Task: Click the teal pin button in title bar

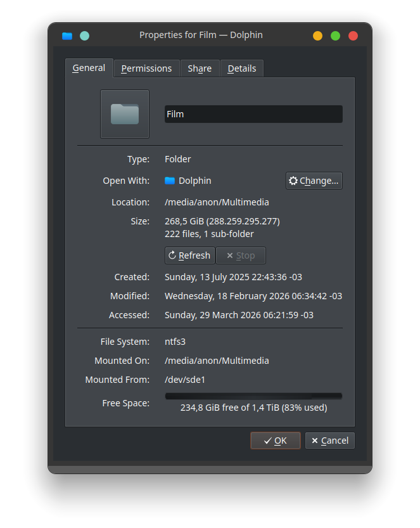Action: click(x=84, y=35)
